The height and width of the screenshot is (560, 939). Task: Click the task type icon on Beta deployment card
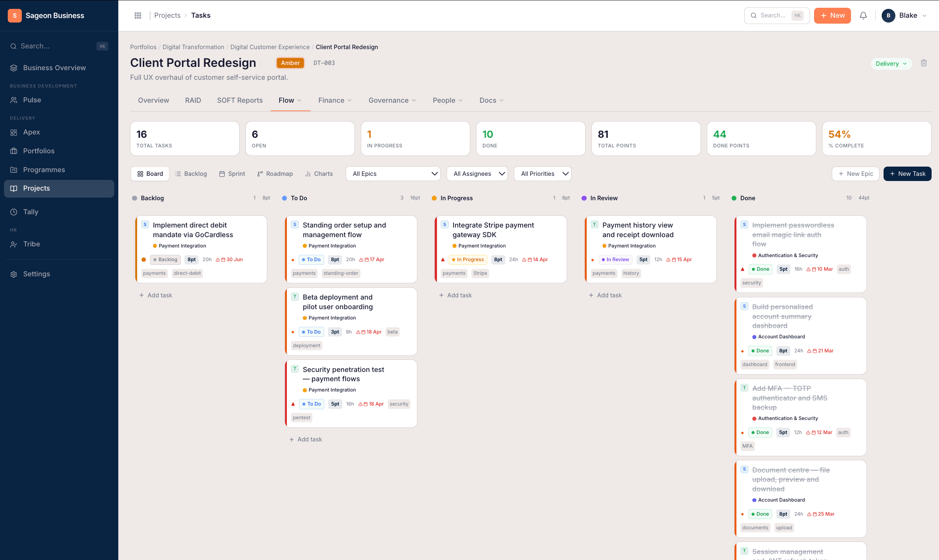295,297
